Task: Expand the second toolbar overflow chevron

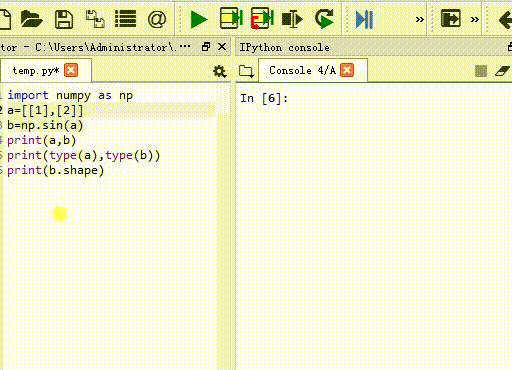Action: point(475,19)
